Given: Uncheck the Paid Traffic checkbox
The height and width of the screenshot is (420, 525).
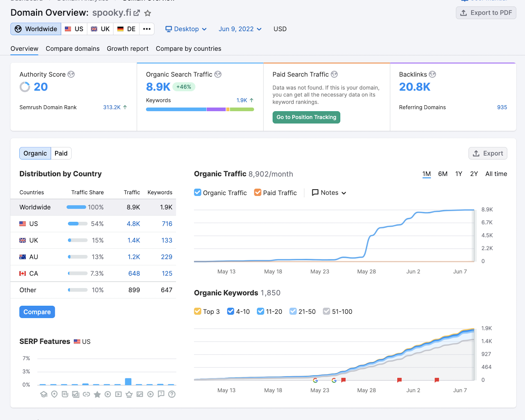Looking at the screenshot, I should click(x=258, y=192).
